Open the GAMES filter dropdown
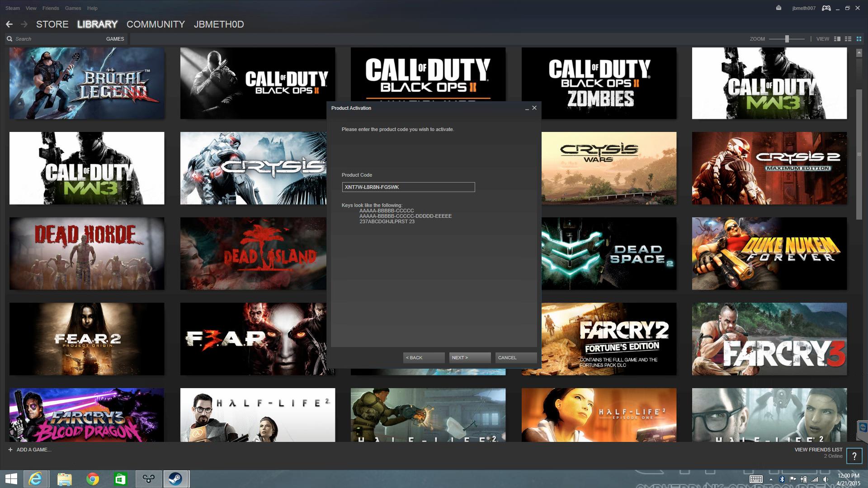 [115, 39]
